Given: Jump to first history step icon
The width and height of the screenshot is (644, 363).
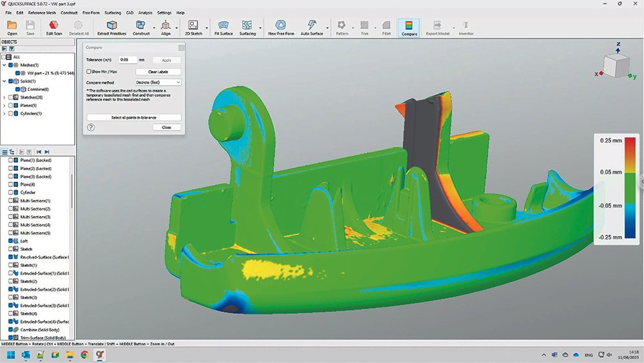Looking at the screenshot, I should pos(39,152).
